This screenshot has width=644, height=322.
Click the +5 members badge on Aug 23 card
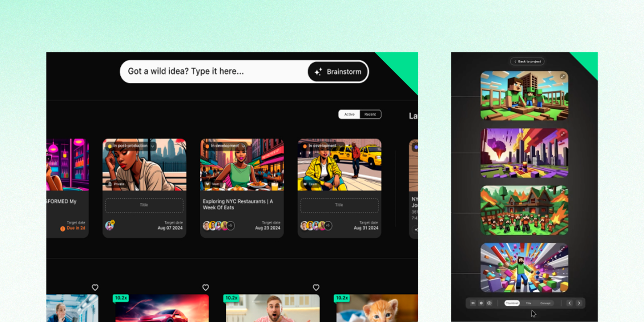(x=231, y=226)
